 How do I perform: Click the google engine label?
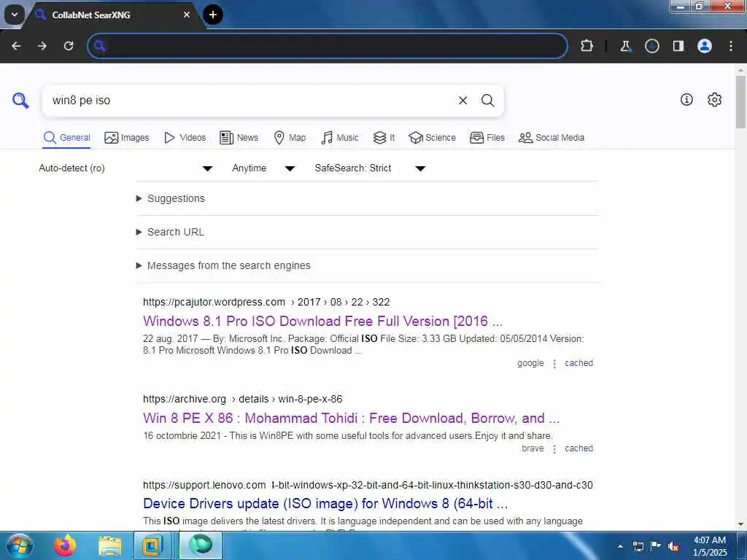(x=530, y=363)
